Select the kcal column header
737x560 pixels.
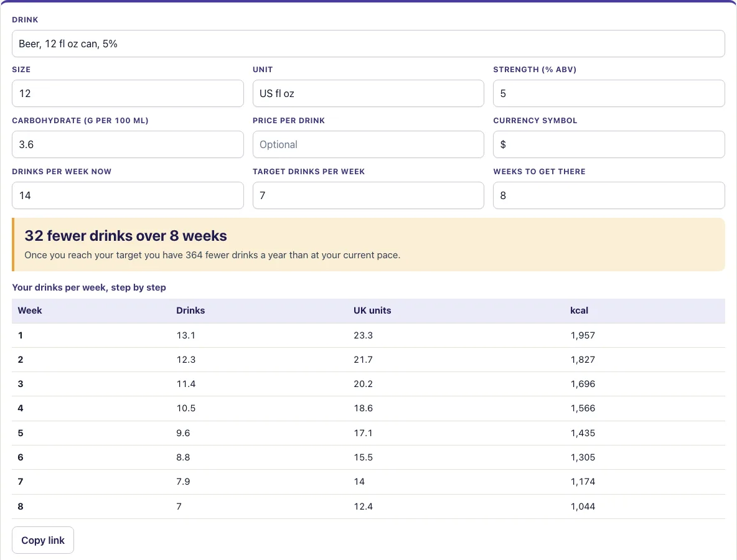(x=579, y=310)
